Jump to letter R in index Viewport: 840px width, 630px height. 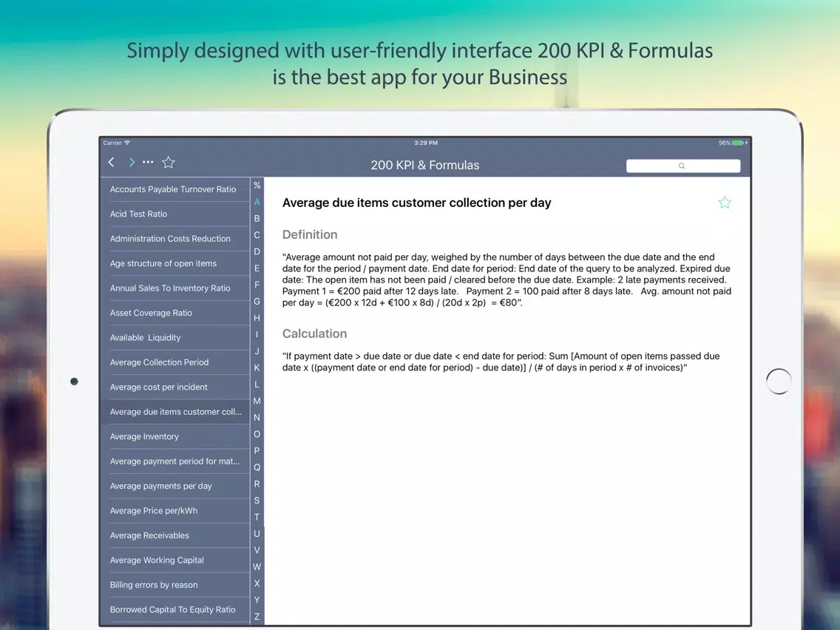coord(257,484)
